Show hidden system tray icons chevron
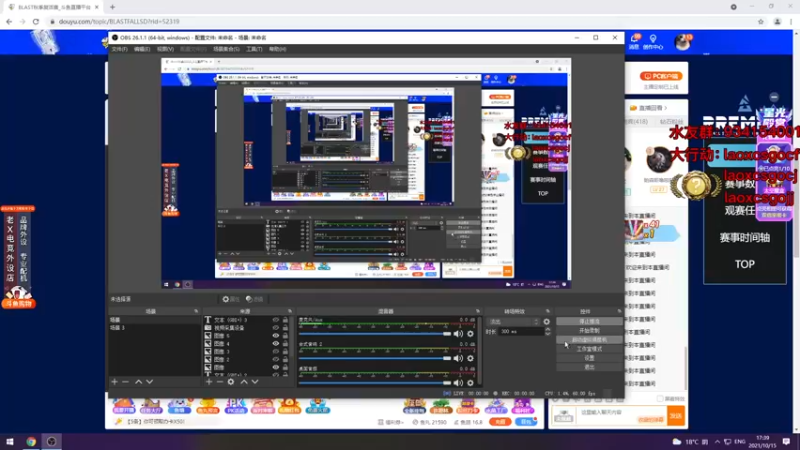The width and height of the screenshot is (800, 450). click(717, 442)
